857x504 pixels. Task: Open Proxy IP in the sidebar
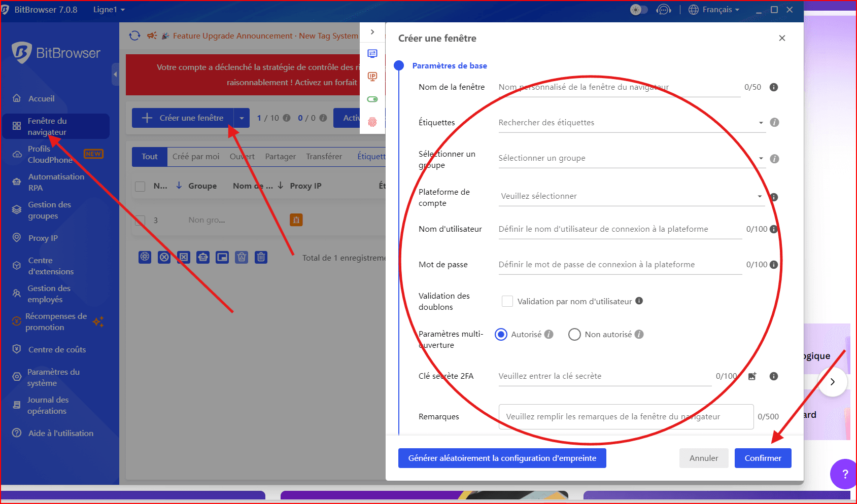pyautogui.click(x=43, y=238)
